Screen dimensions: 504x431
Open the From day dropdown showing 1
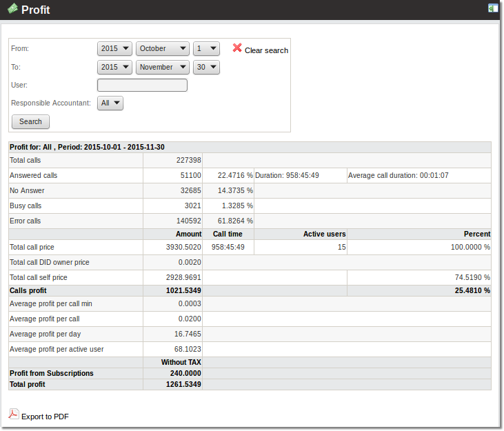click(x=206, y=49)
